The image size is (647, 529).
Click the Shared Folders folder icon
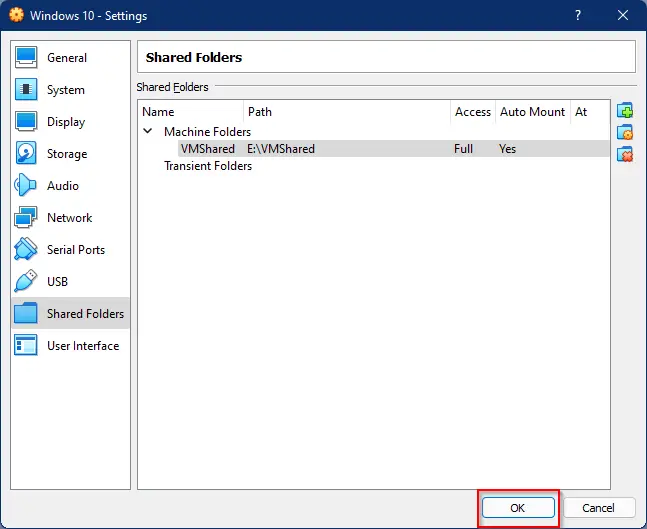[26, 313]
